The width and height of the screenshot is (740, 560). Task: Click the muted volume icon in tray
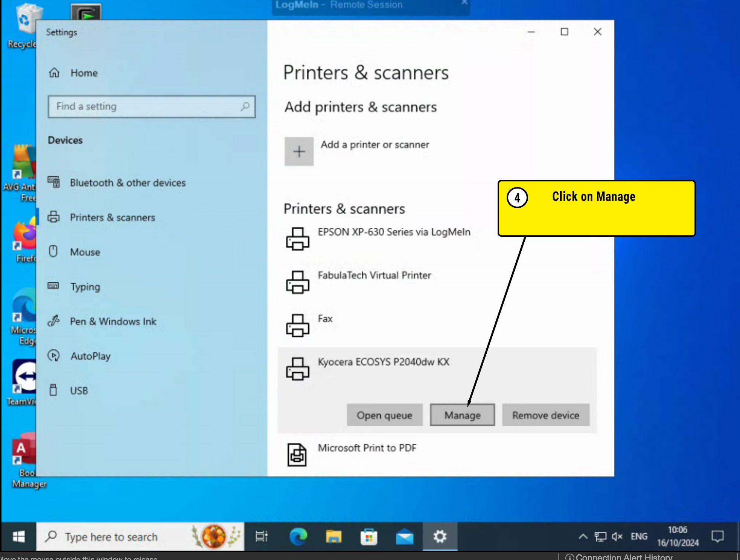(617, 537)
